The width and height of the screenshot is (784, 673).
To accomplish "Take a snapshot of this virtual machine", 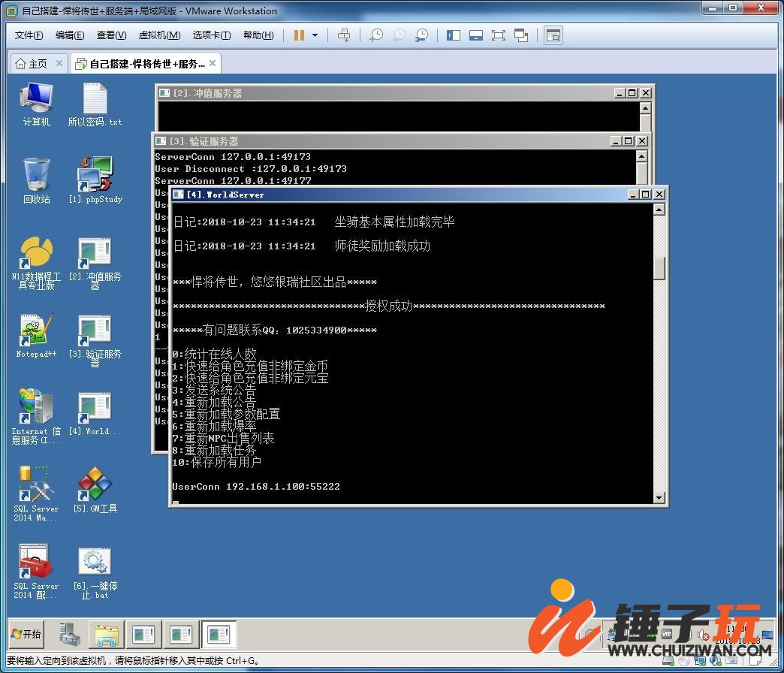I will 376,35.
